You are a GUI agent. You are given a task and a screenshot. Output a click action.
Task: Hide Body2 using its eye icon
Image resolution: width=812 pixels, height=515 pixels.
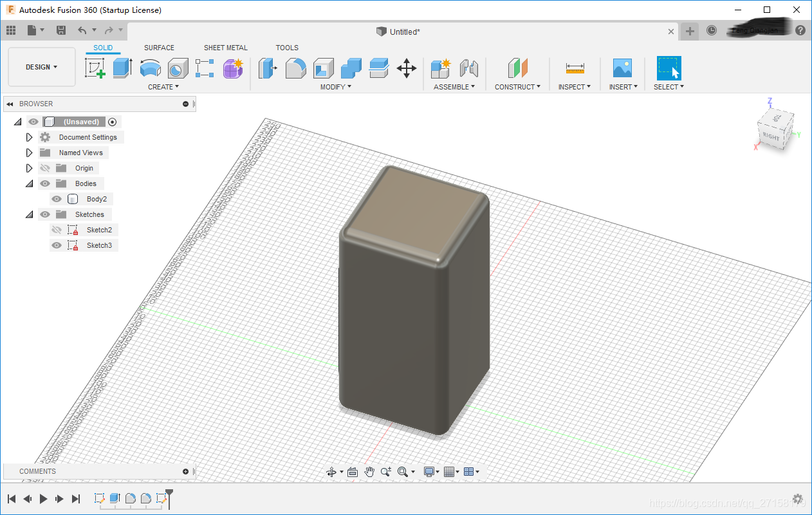57,199
